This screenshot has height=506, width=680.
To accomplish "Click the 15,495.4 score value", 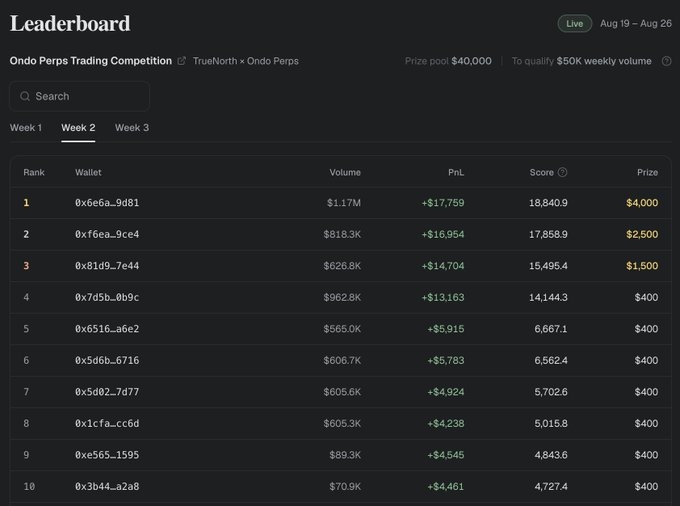I will [x=548, y=266].
